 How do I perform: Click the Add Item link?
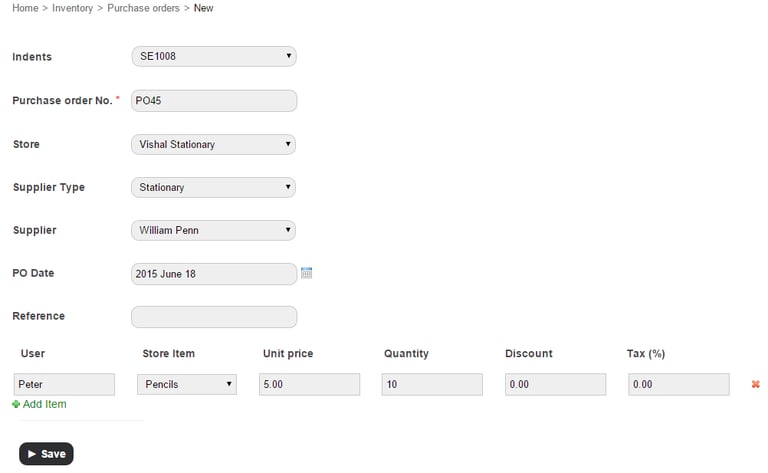coord(45,404)
